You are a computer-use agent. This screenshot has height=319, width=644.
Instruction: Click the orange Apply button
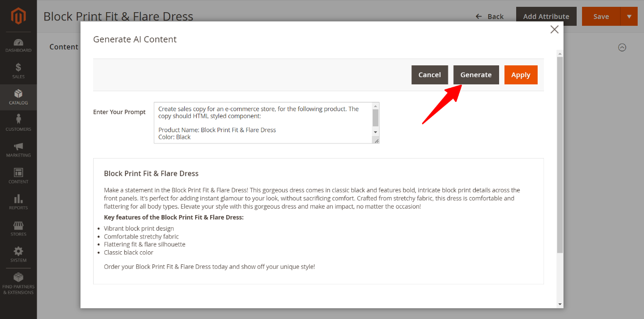point(521,75)
